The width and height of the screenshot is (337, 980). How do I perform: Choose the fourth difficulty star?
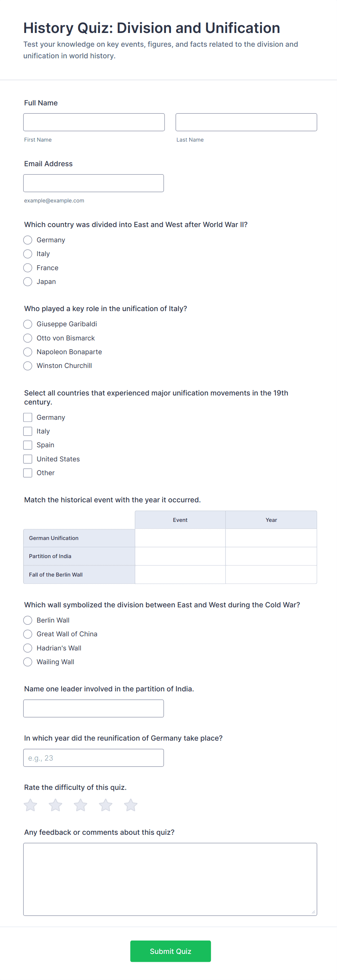105,805
